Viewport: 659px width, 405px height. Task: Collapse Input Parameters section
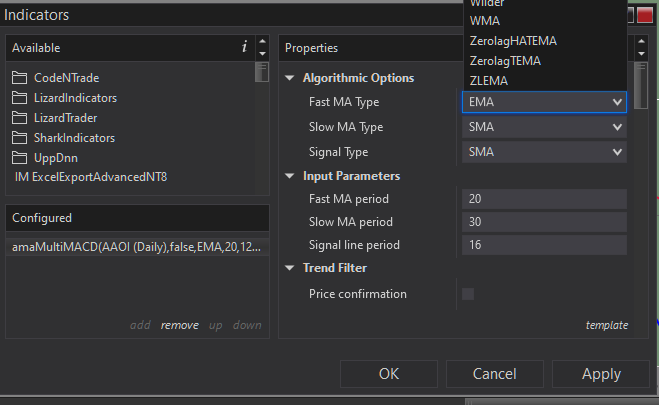(290, 176)
